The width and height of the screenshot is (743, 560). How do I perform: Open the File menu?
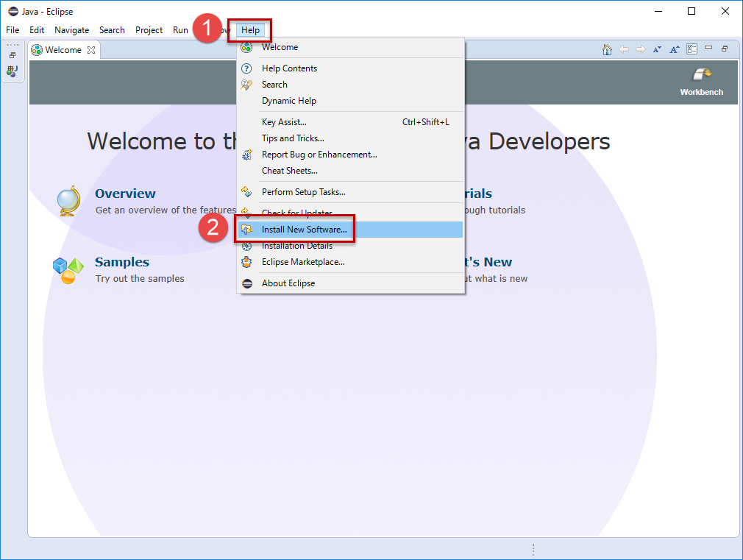tap(13, 30)
